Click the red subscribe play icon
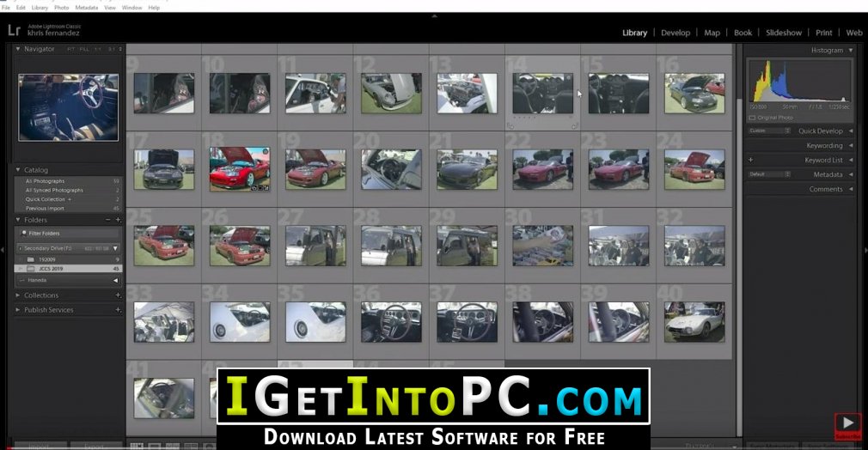This screenshot has height=450, width=868. point(847,424)
